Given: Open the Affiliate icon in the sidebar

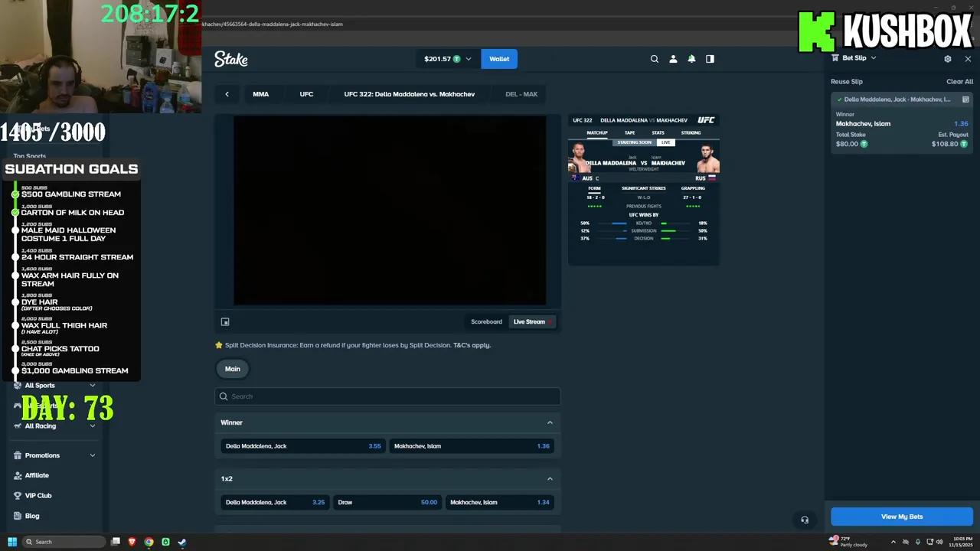Looking at the screenshot, I should point(18,475).
